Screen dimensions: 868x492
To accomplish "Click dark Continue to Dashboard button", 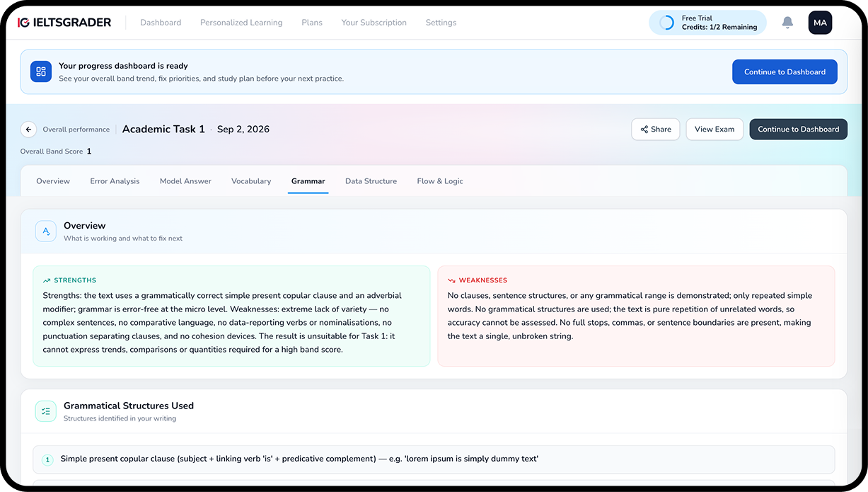I will coord(798,130).
